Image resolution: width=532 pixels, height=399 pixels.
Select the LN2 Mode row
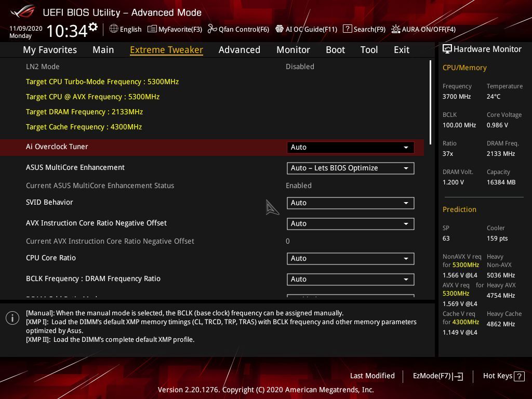point(212,66)
